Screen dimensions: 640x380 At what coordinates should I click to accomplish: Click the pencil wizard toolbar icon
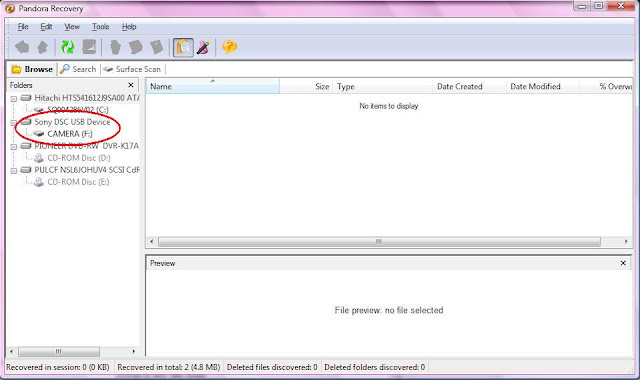tap(203, 47)
